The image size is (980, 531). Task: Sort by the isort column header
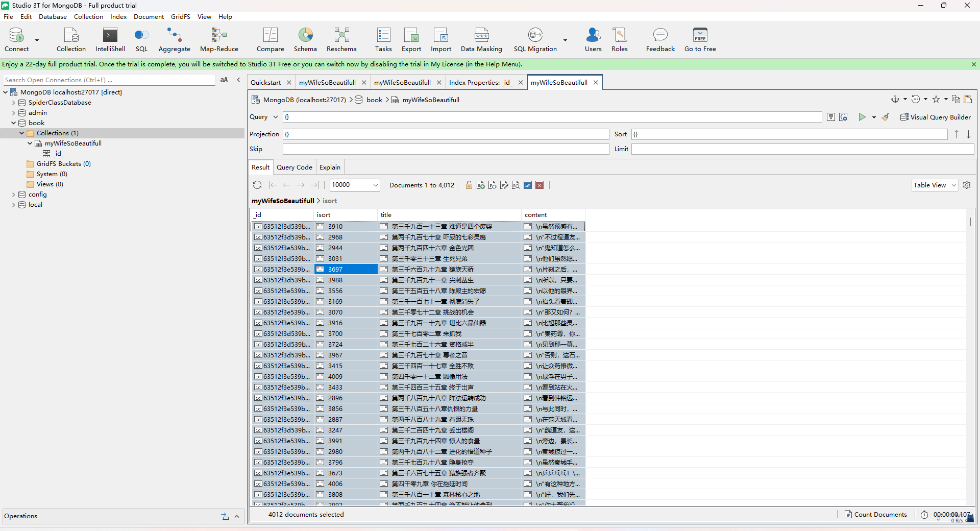pyautogui.click(x=346, y=214)
